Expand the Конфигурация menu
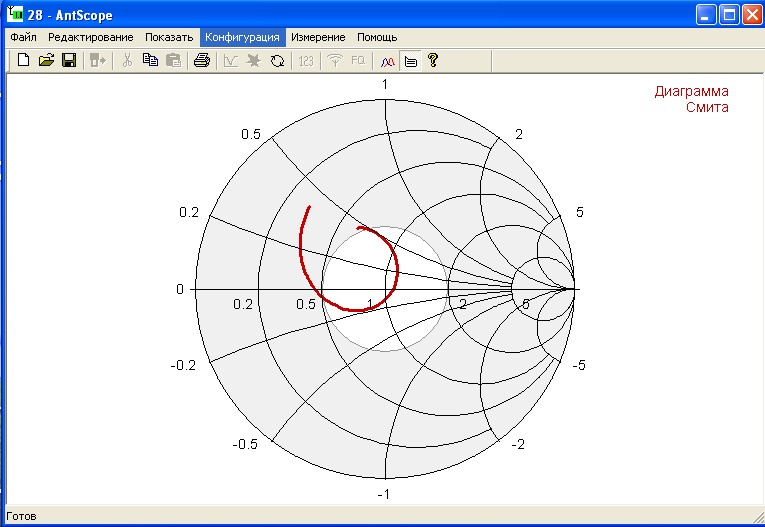 click(242, 37)
